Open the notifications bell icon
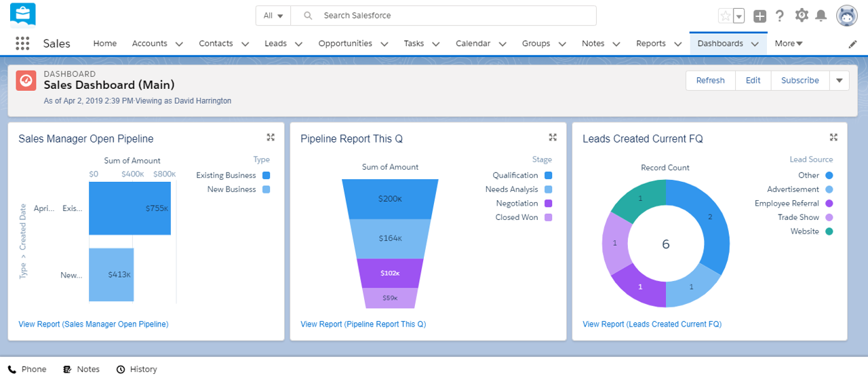The image size is (868, 376). tap(821, 15)
